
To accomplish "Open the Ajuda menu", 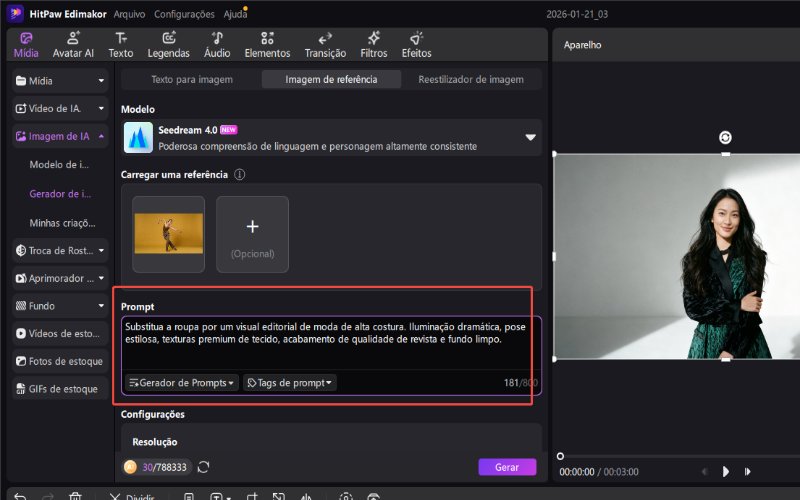I will pos(235,14).
